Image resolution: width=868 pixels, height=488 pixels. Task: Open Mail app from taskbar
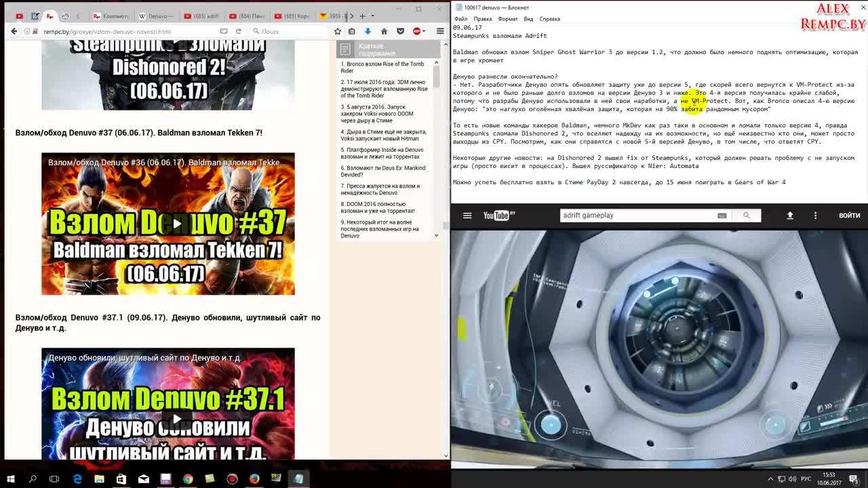pos(144,479)
